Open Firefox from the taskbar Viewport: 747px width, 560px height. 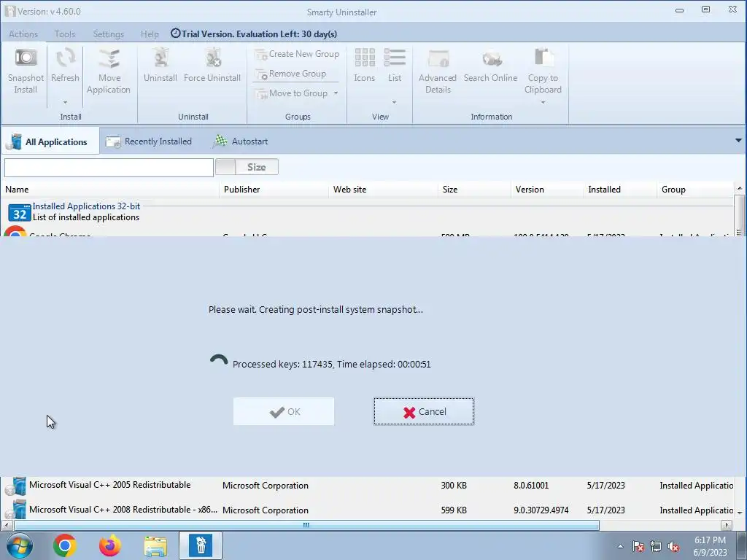(110, 545)
